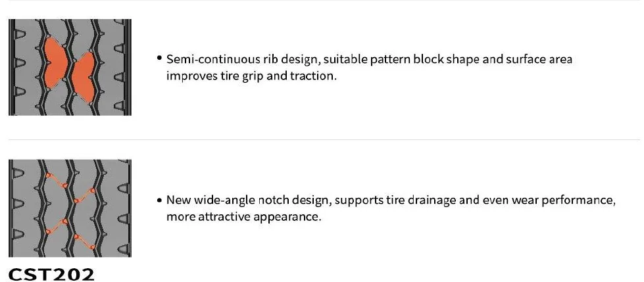Select upper-right orange notch line in lower tire
The image size is (644, 282).
click(x=85, y=195)
